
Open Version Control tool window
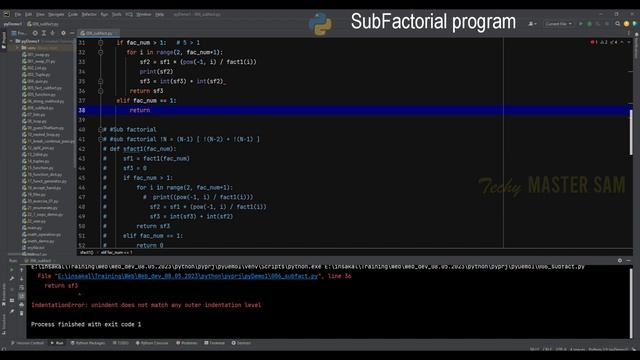pos(28,343)
